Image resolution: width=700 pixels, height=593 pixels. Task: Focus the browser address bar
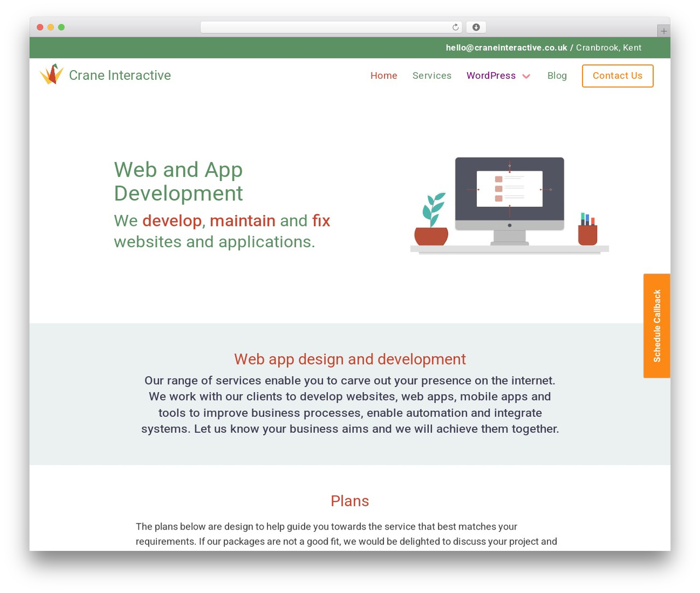click(x=331, y=27)
